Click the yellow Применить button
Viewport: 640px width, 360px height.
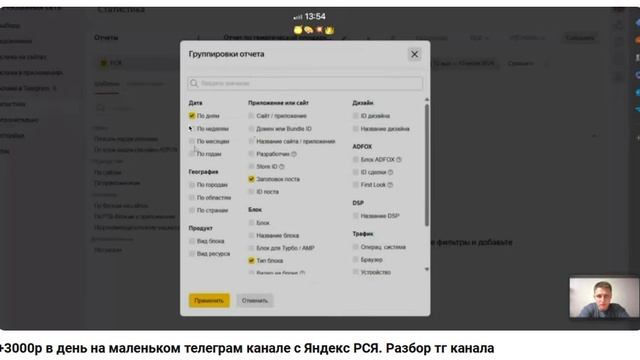pos(209,300)
